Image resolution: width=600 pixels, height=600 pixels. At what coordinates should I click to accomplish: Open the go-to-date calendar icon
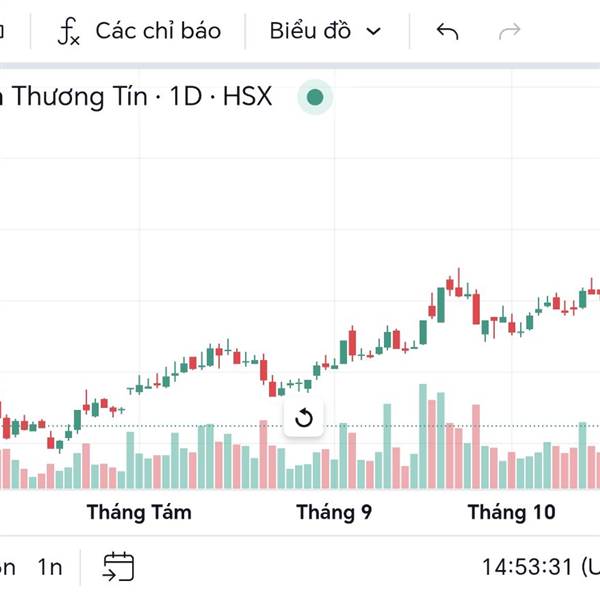pyautogui.click(x=118, y=567)
